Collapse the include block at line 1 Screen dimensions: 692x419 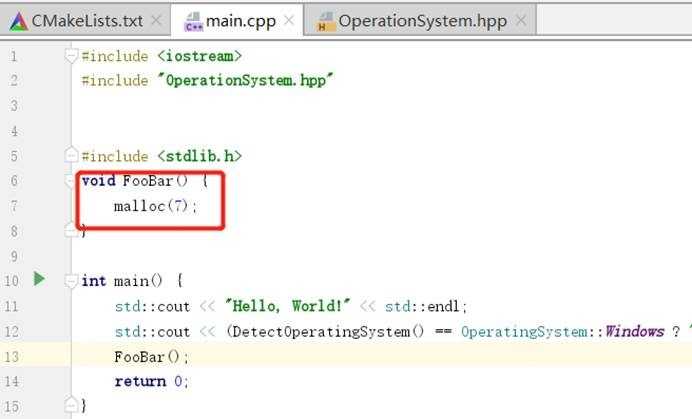pos(71,56)
